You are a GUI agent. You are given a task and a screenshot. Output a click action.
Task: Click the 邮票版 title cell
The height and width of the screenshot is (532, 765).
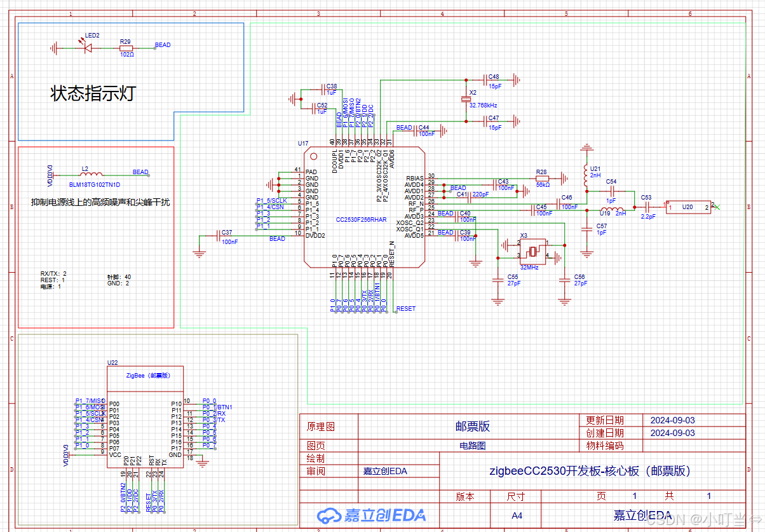click(x=472, y=426)
